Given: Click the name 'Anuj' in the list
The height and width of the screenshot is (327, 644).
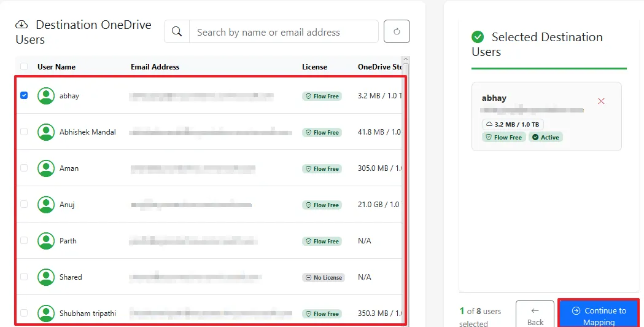Looking at the screenshot, I should (x=67, y=205).
